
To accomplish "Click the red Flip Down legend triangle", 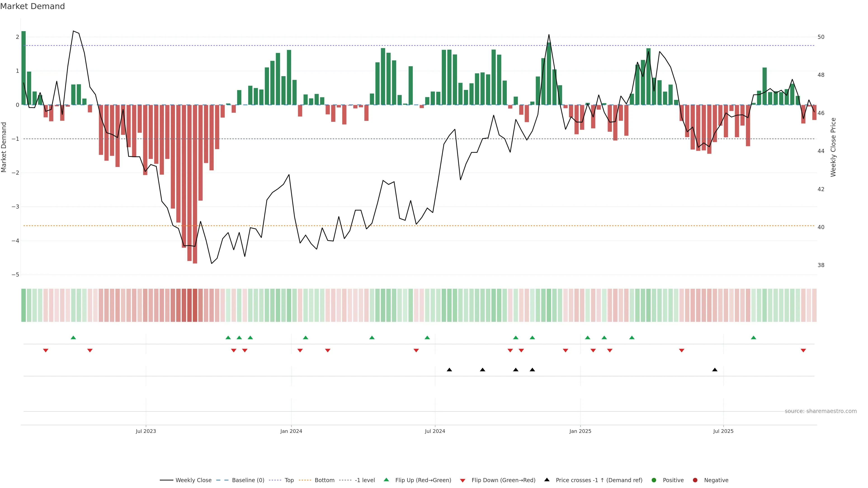I will coord(463,481).
